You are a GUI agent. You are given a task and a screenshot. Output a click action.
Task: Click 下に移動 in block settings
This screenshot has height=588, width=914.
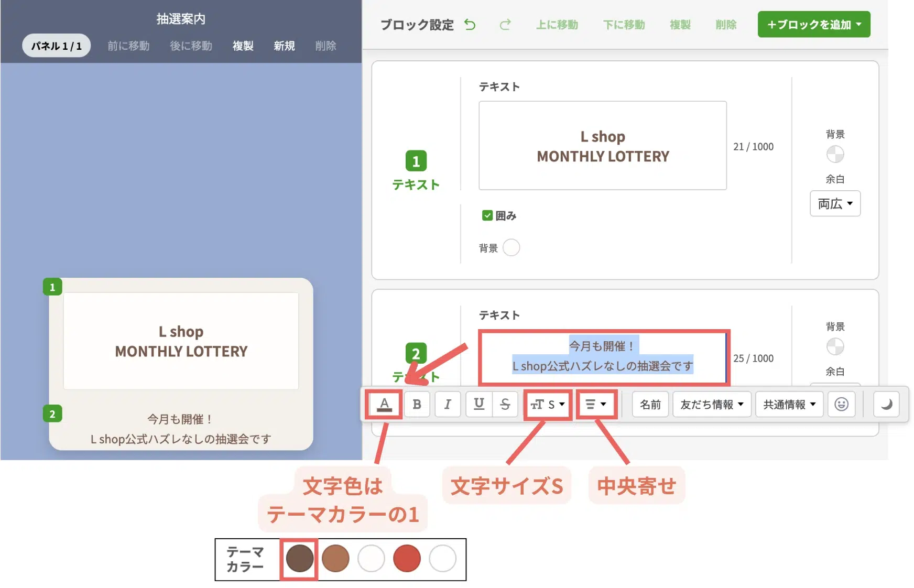(x=624, y=25)
